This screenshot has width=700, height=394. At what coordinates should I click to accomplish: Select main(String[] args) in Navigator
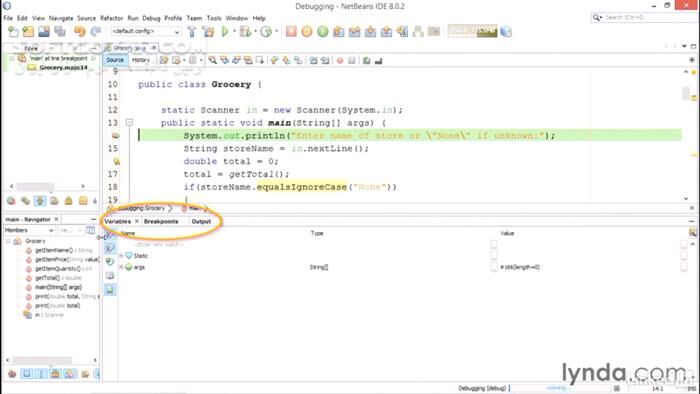point(58,287)
